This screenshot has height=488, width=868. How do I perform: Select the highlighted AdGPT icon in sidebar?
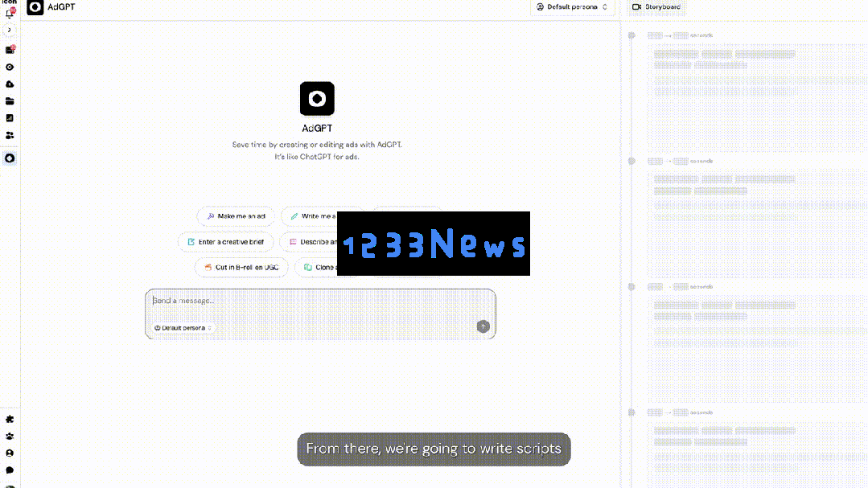(x=10, y=158)
